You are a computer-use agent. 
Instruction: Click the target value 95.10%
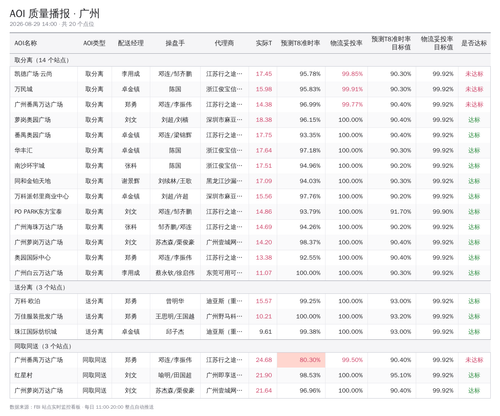[401, 375]
